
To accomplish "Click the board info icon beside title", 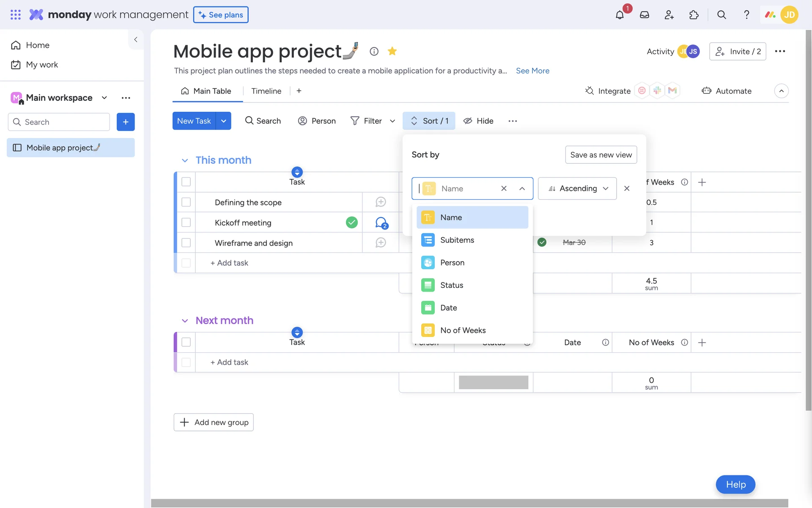I will click(374, 51).
